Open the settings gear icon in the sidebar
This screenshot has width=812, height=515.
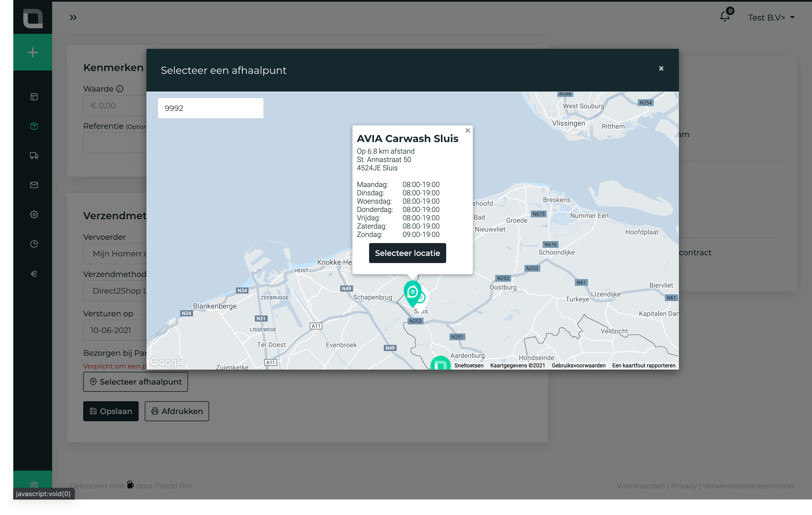point(34,214)
